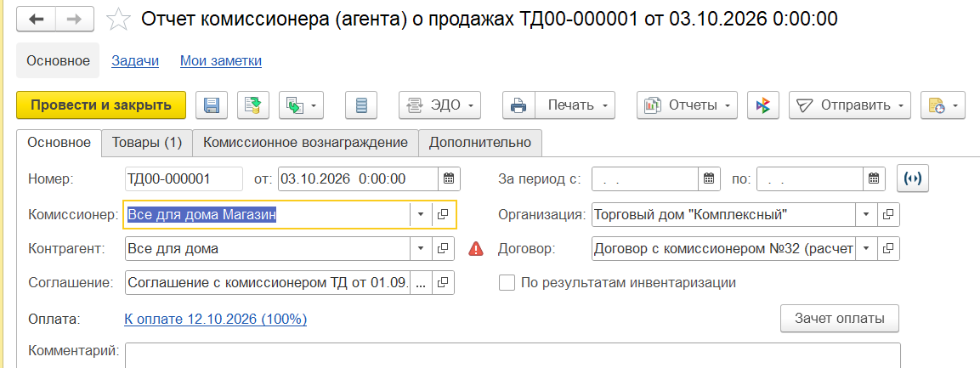Open the К оплате 12.10.2026 (100%) link
980x368 pixels.
216,320
